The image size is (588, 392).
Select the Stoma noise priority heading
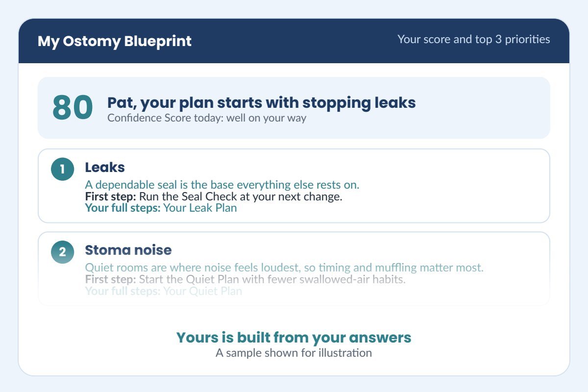(128, 250)
